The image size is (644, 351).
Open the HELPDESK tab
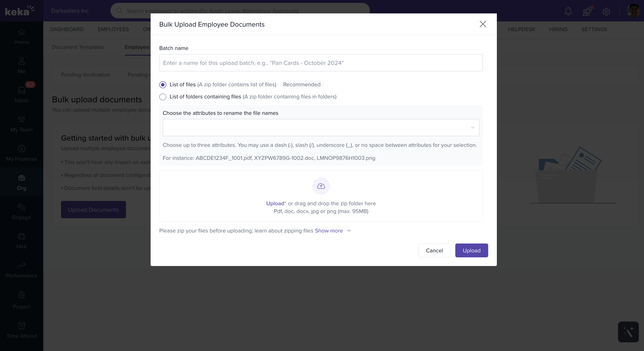(521, 29)
